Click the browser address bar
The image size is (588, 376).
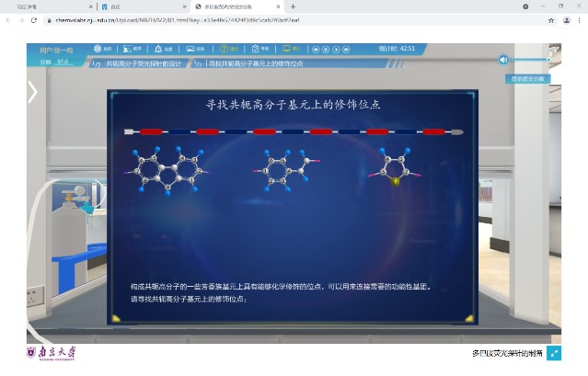276,19
